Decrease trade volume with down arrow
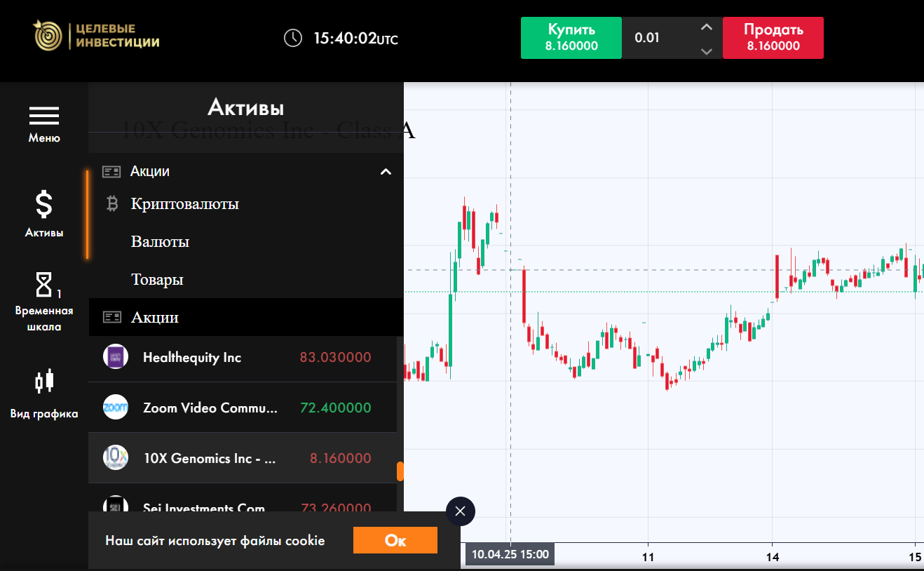Viewport: 924px width, 571px height. coord(707,51)
